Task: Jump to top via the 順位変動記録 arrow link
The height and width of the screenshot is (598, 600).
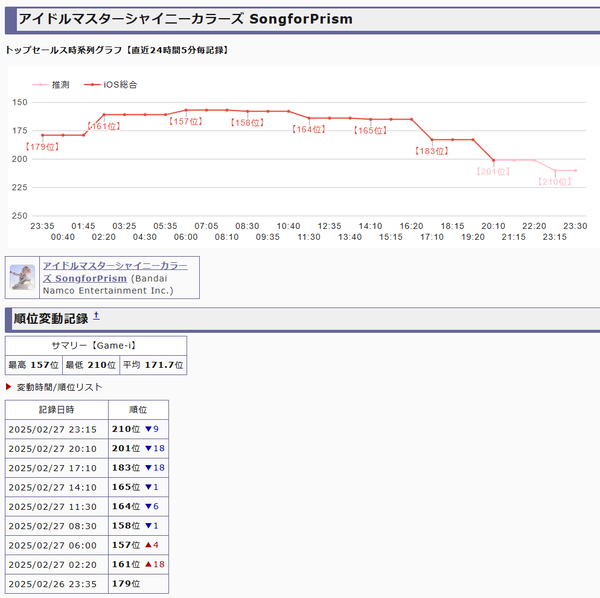Action: tap(96, 316)
